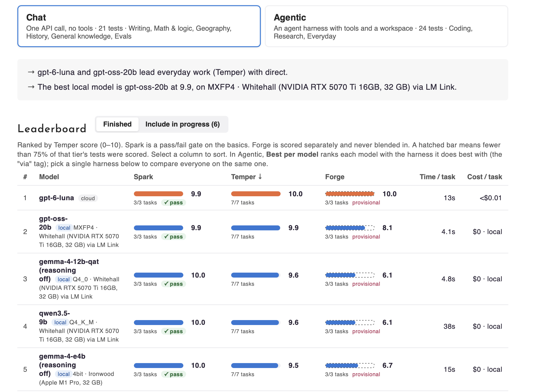The image size is (537, 392).
Task: Select the Finished leaderboard toggle
Action: (117, 124)
